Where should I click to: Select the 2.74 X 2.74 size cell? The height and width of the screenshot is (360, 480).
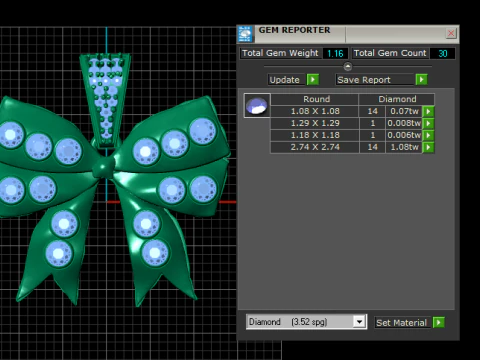point(315,147)
